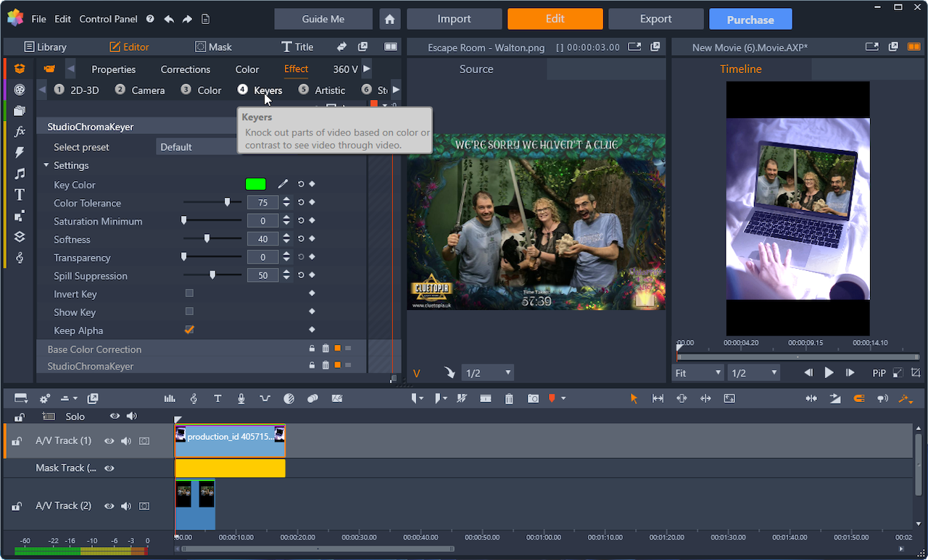
Task: Select the Titles sidebar icon
Action: [x=19, y=194]
